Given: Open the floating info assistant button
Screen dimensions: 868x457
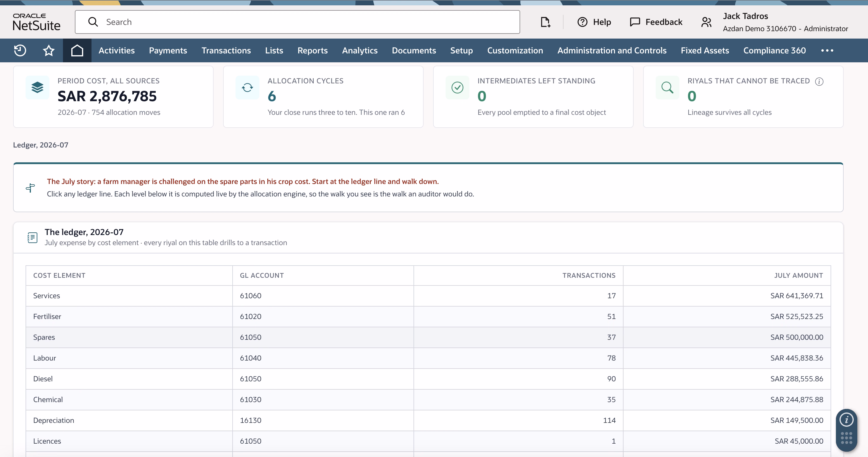Looking at the screenshot, I should point(846,420).
